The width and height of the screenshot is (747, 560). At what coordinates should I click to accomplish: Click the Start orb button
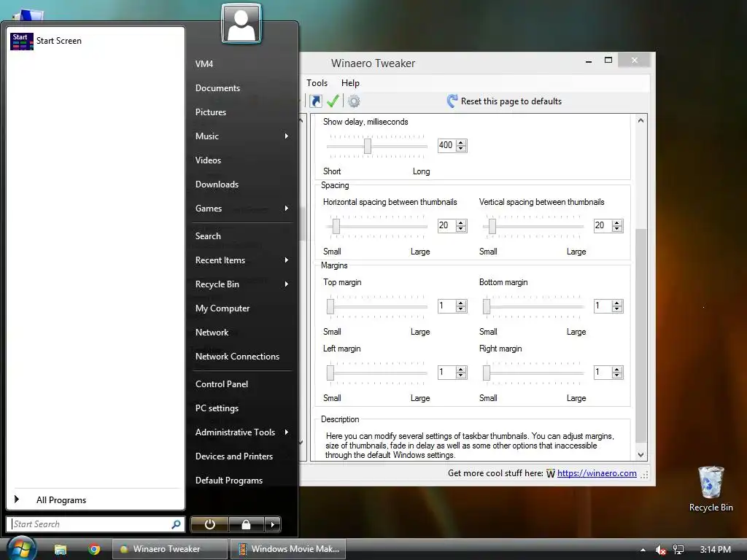tap(21, 548)
